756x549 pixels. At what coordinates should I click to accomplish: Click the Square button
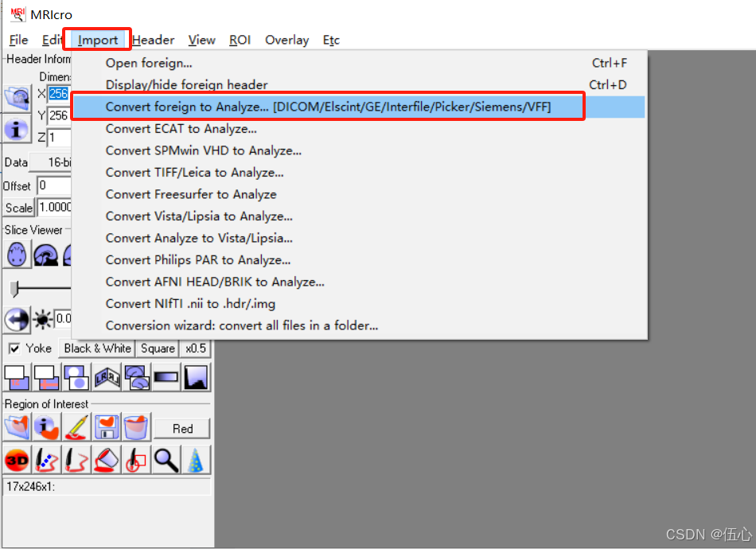[158, 348]
